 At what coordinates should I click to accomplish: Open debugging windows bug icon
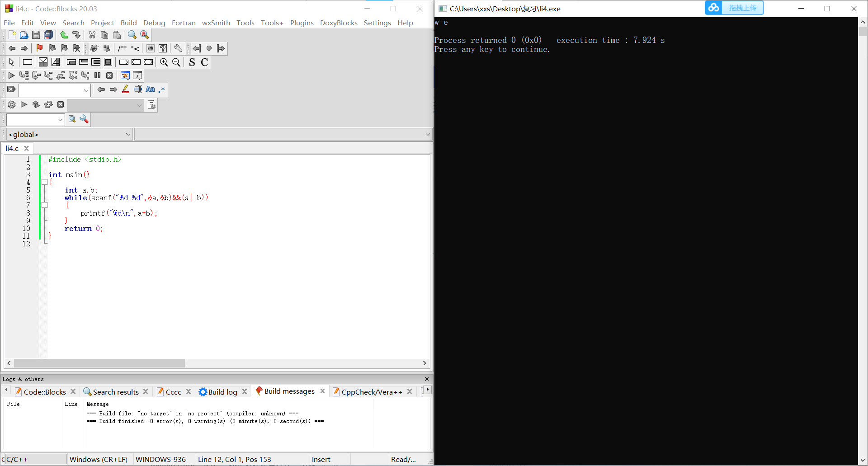coord(125,75)
